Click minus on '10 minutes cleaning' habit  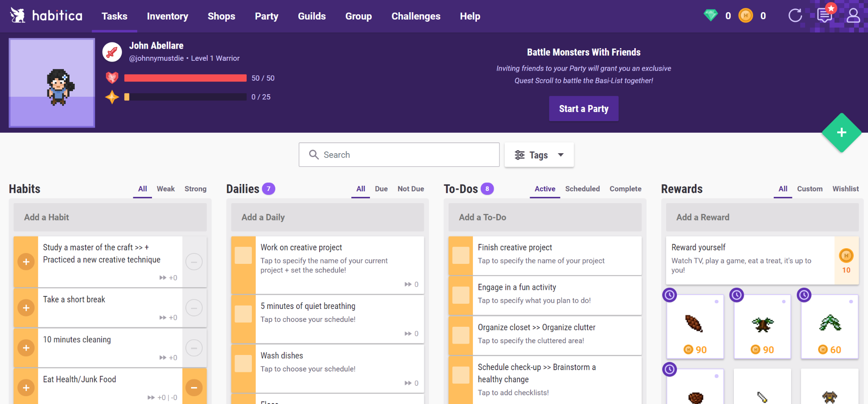tap(194, 348)
